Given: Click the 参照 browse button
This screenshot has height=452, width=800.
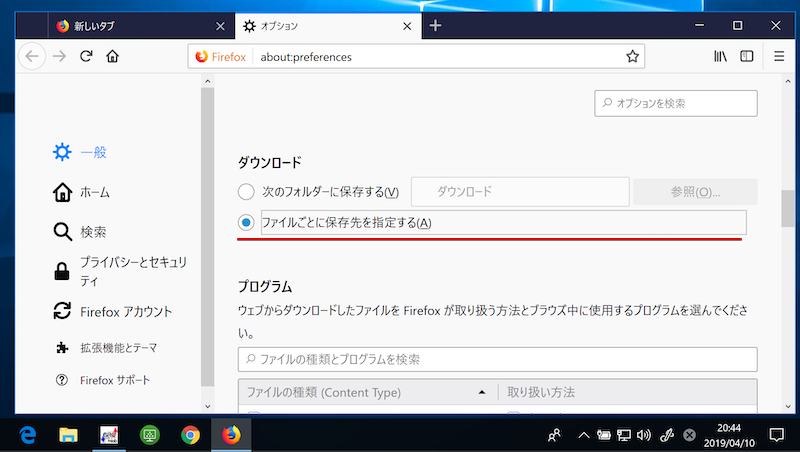Looking at the screenshot, I should 694,192.
